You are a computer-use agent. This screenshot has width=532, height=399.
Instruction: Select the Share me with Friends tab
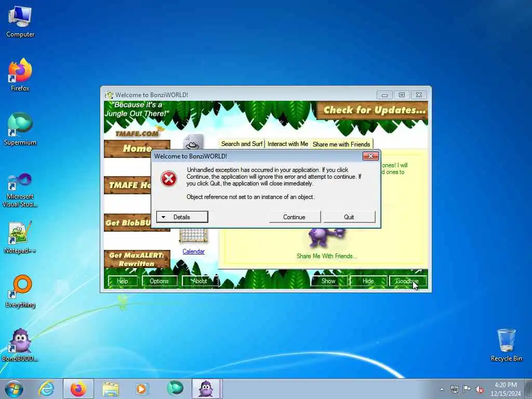(341, 144)
